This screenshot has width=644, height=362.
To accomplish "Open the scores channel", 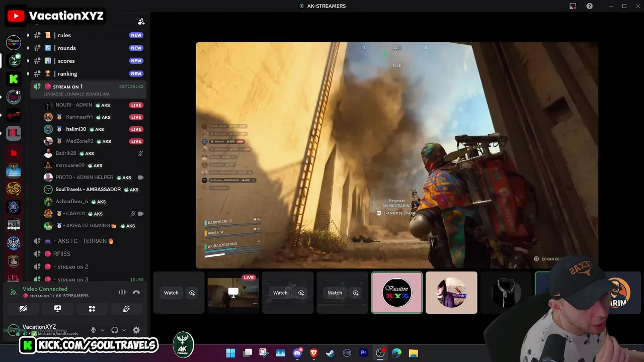I will (x=88, y=61).
